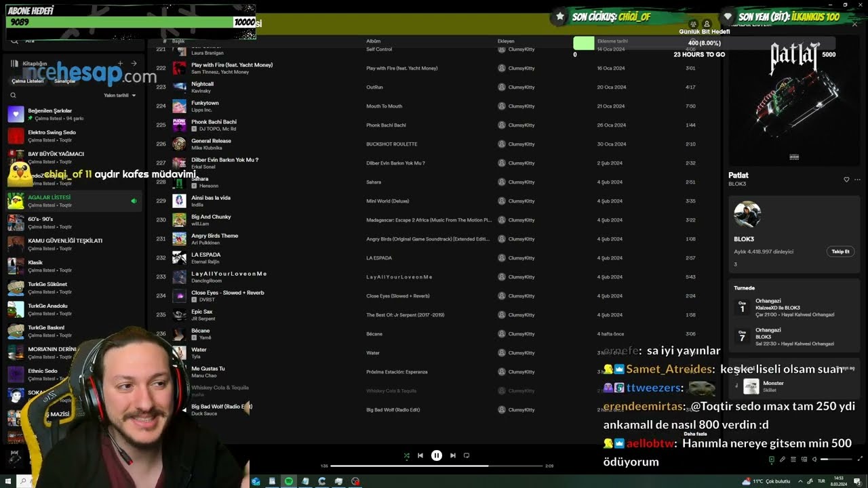Open the Oca 7 Orhangazi tour date

[x=794, y=336]
